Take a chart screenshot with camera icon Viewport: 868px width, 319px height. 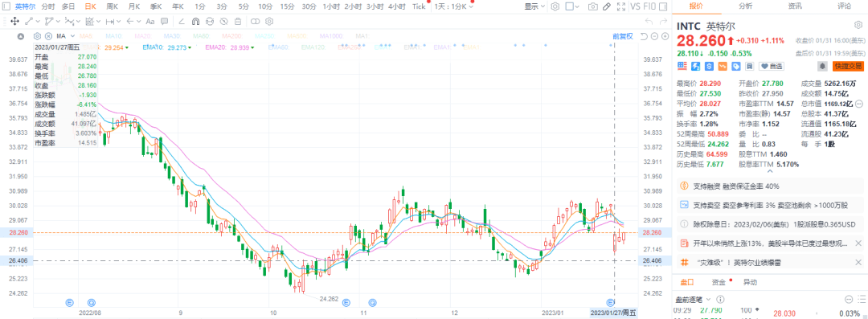coord(593,6)
